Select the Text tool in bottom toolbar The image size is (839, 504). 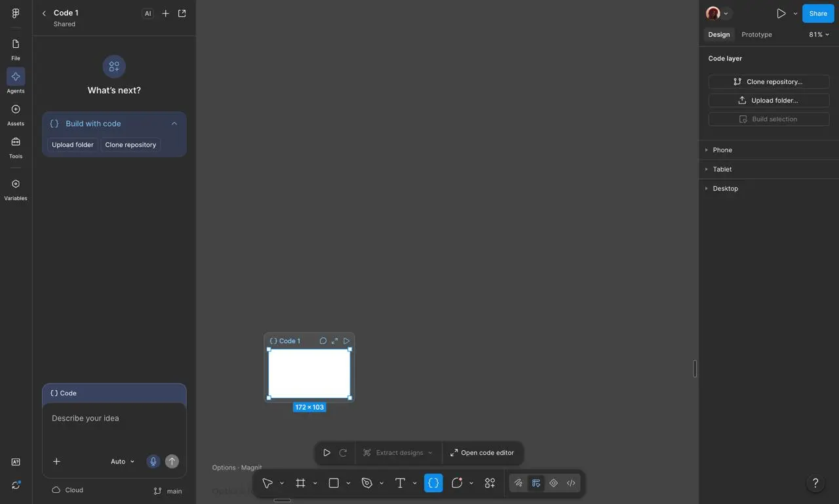click(400, 483)
